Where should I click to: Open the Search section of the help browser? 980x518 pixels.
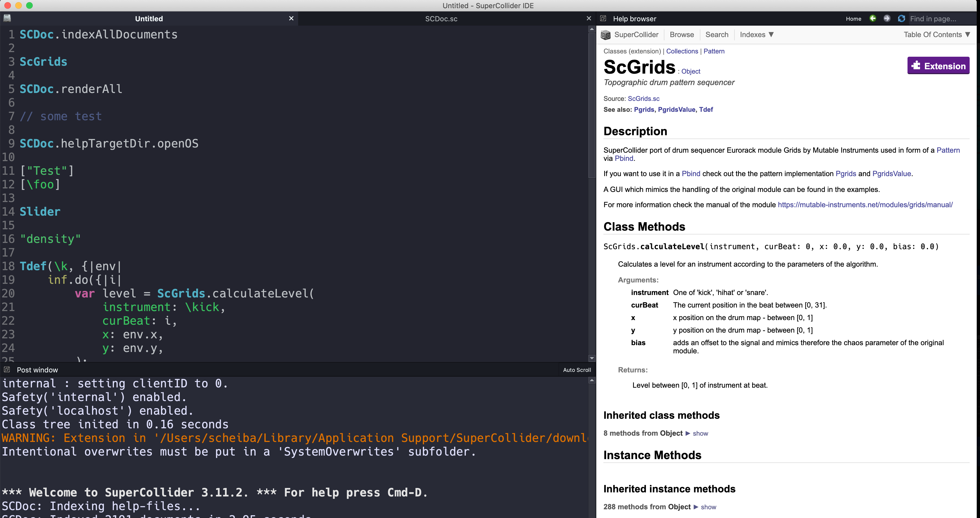pos(717,35)
